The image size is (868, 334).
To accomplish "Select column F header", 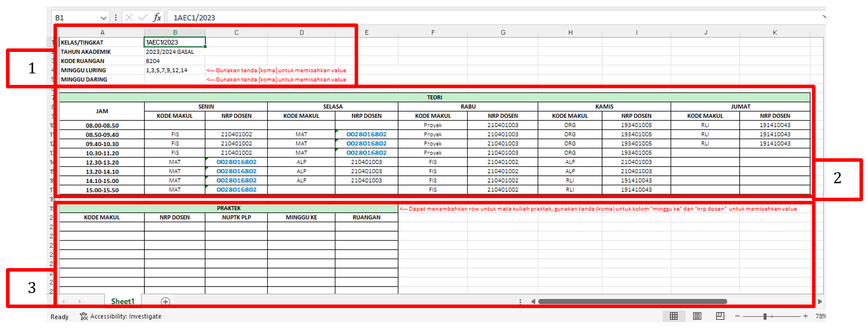I will (433, 32).
